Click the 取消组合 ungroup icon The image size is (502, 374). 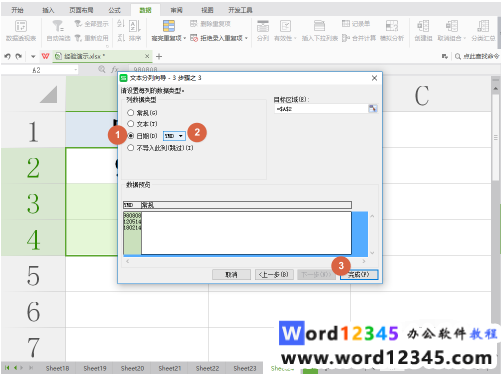452,26
